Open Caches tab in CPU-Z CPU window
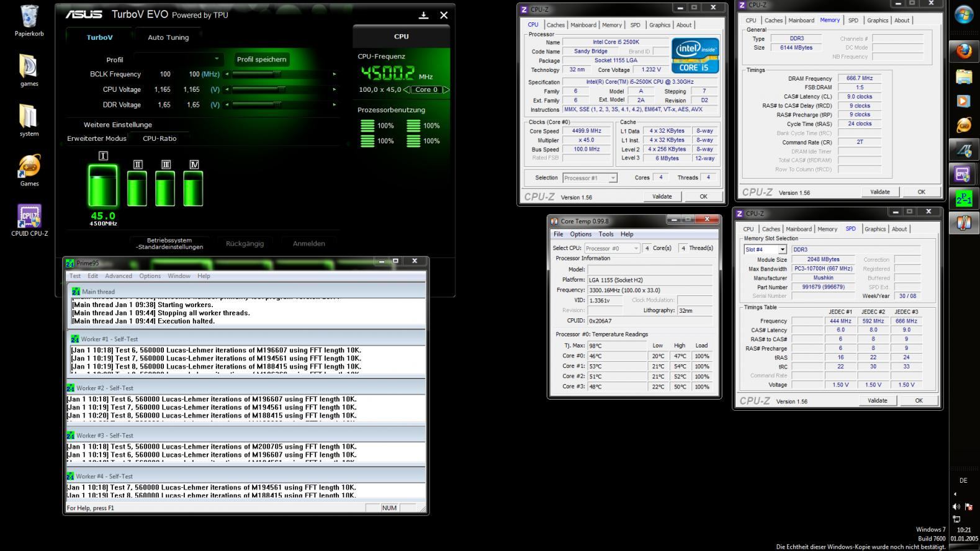 [x=555, y=25]
